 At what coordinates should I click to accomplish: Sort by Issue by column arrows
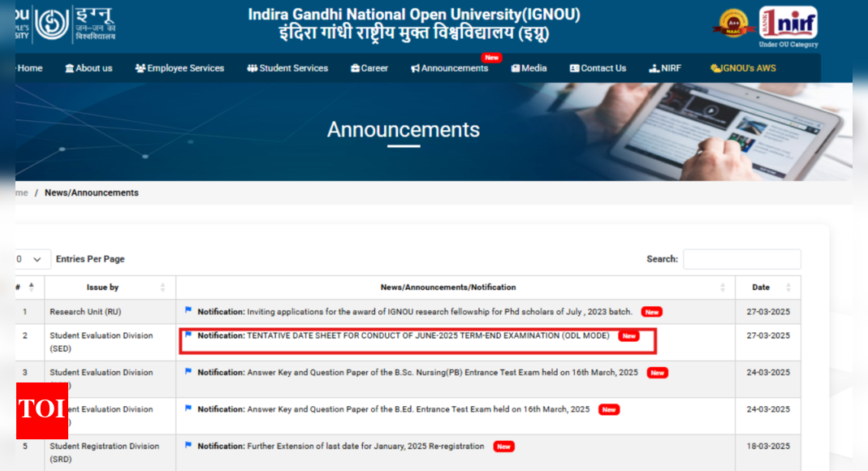coord(162,287)
